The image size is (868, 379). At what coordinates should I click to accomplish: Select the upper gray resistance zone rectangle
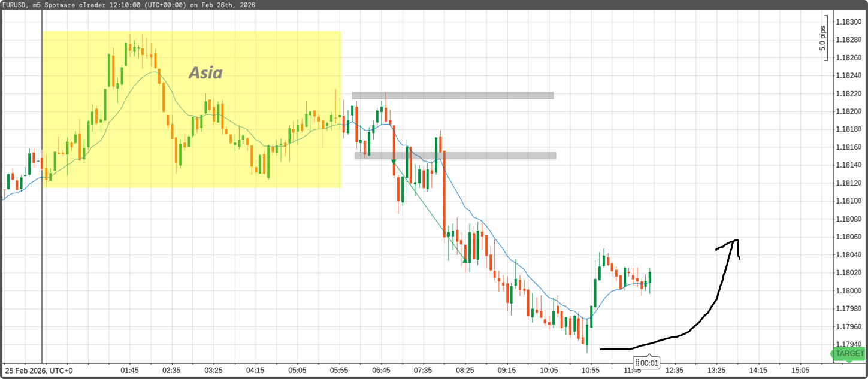click(452, 95)
